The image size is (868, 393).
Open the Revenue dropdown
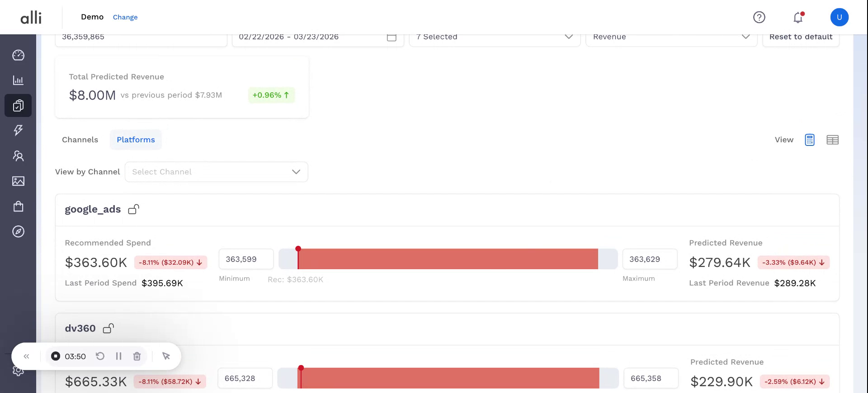671,37
